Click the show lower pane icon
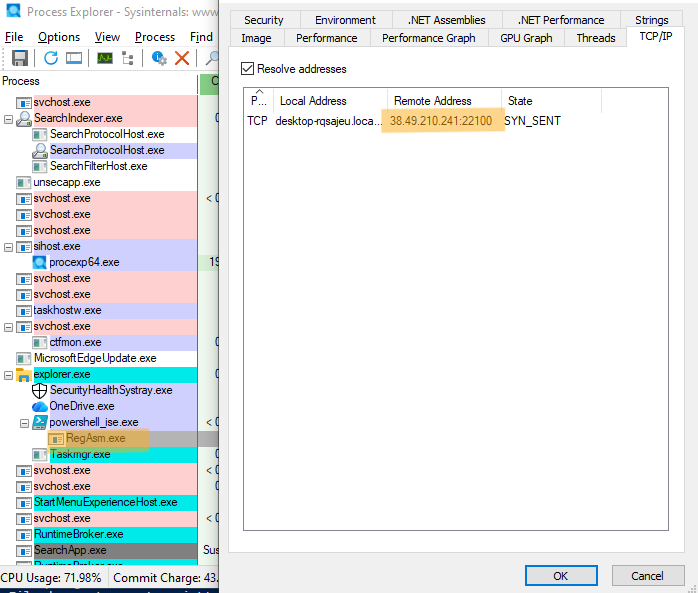The height and width of the screenshot is (593, 698). click(74, 58)
